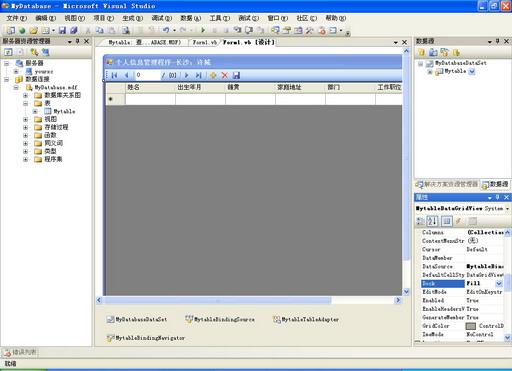Viewport: 512px width, 371px height.
Task: Select MytableBindingNavigator in the component tray
Action: point(146,338)
